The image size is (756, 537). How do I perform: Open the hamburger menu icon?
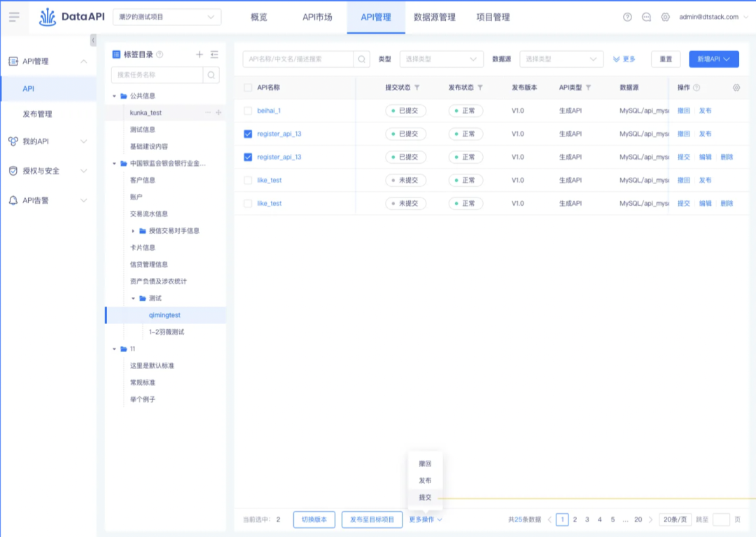point(14,17)
